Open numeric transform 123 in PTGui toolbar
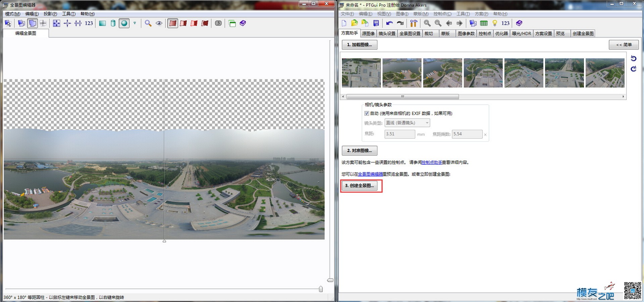644x302 pixels. point(505,23)
